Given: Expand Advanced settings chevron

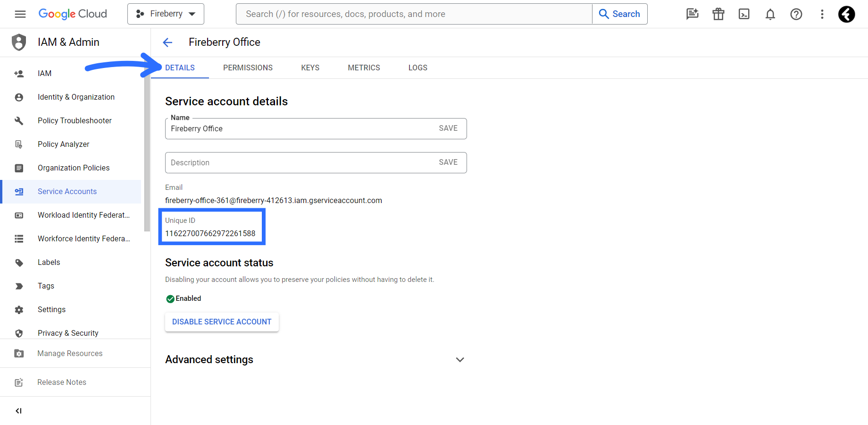Looking at the screenshot, I should click(460, 360).
